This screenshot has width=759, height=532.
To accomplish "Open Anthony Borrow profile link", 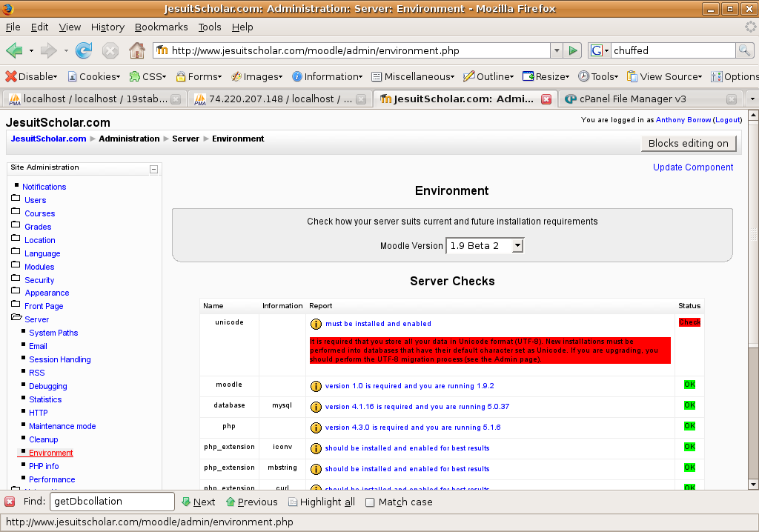I will point(683,120).
